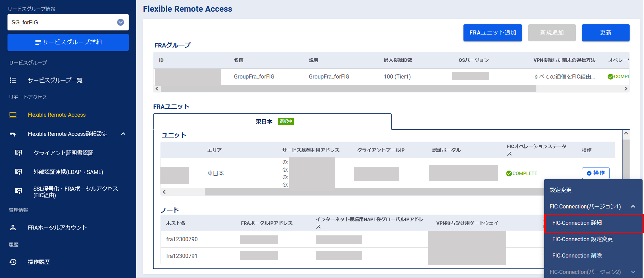Collapse the FIC-Connection(バージョン1) submenu
This screenshot has width=644, height=278.
(x=633, y=206)
